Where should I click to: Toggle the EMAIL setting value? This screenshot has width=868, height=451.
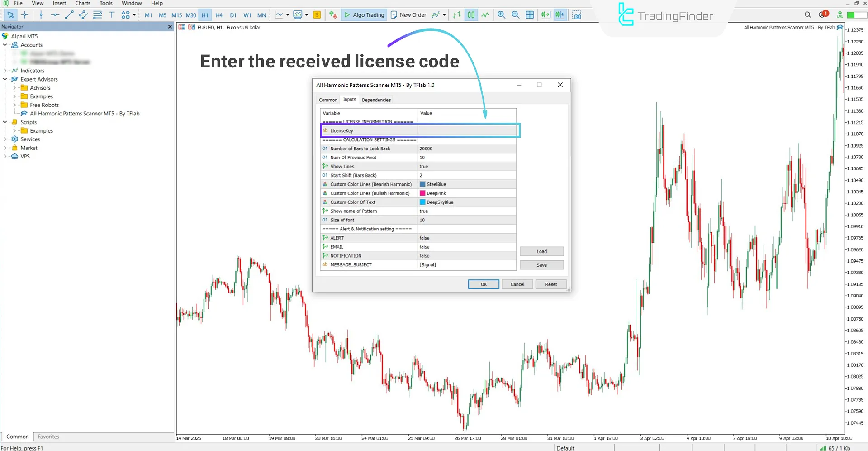tap(466, 247)
